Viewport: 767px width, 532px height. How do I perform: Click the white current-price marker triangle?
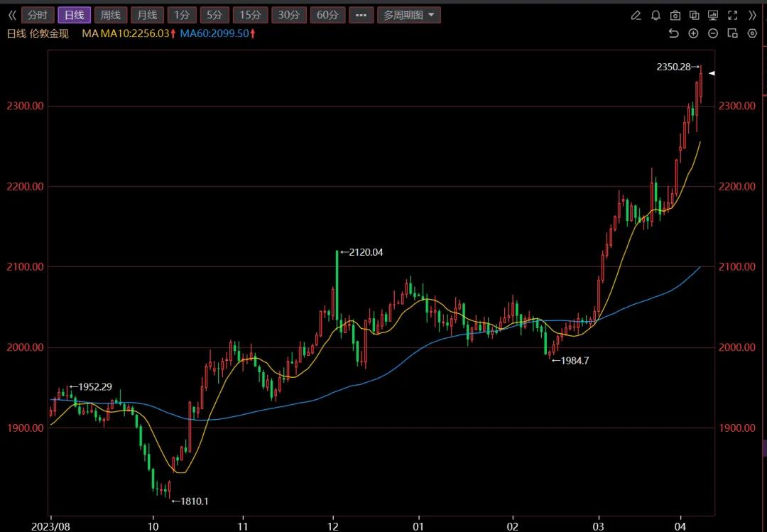click(712, 73)
